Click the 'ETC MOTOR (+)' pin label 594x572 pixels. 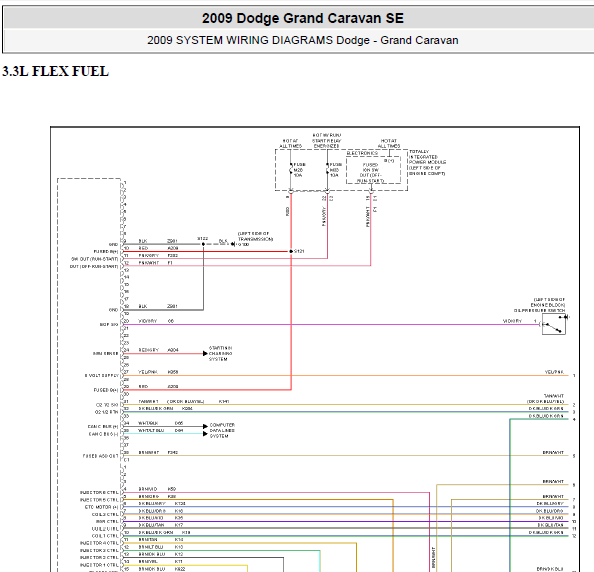[102, 507]
